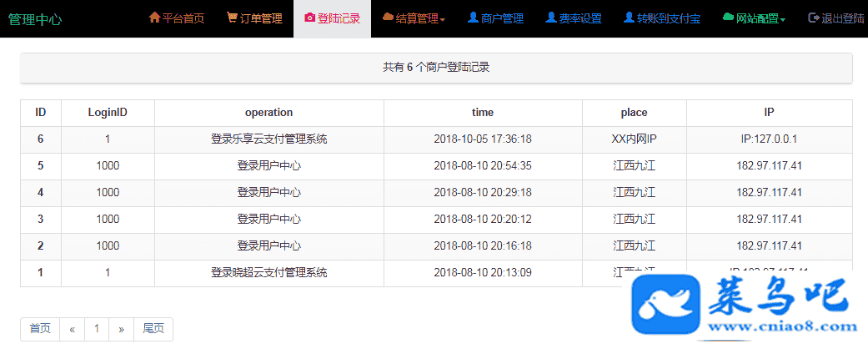Open the 商户管理 menu item
This screenshot has height=344, width=868.
click(x=502, y=18)
